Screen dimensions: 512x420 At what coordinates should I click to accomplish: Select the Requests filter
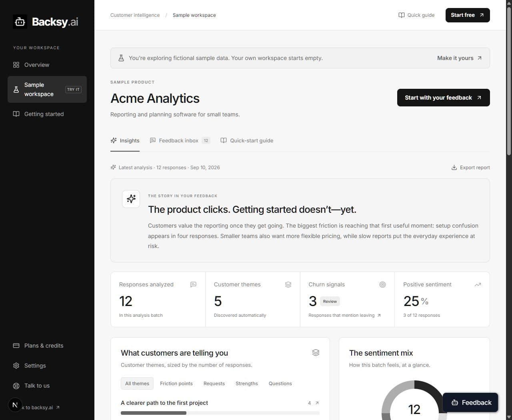click(x=214, y=384)
